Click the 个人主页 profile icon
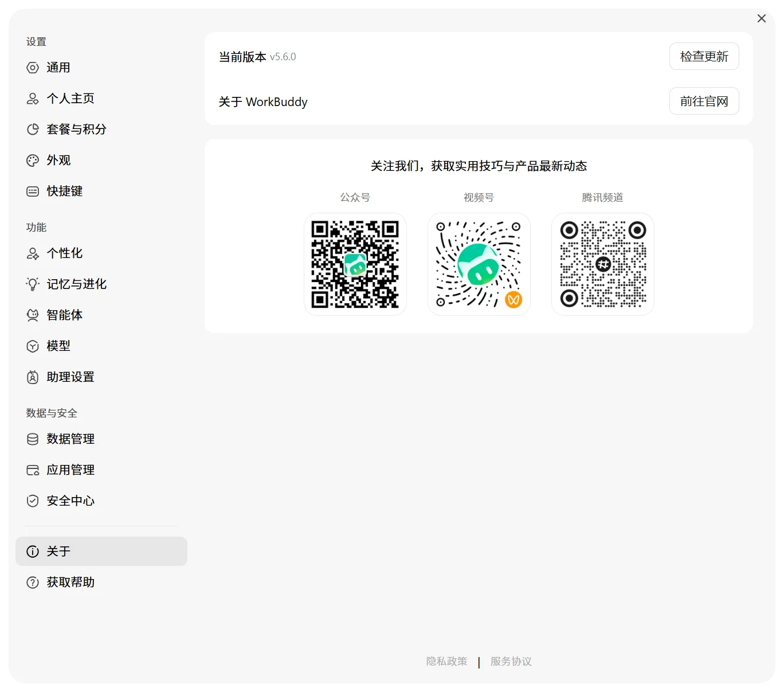 pos(33,99)
